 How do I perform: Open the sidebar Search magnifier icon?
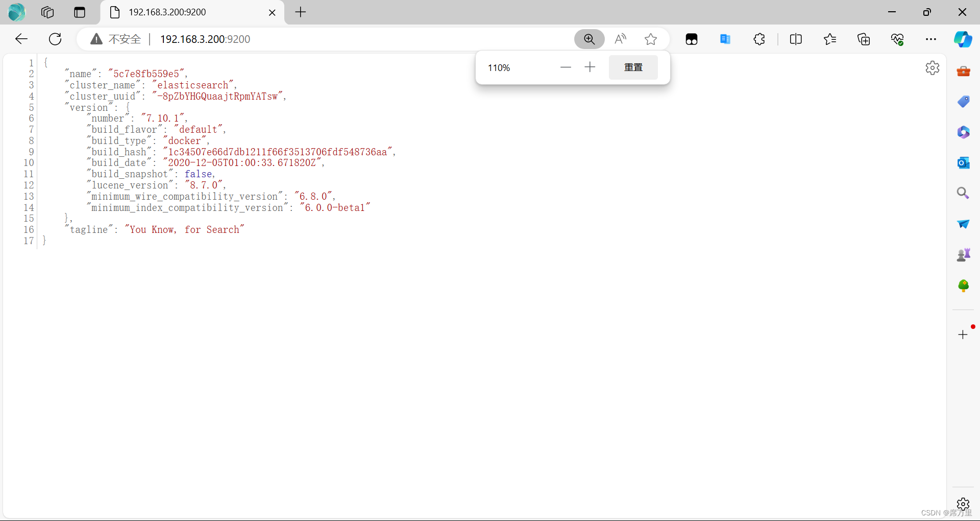coord(963,193)
